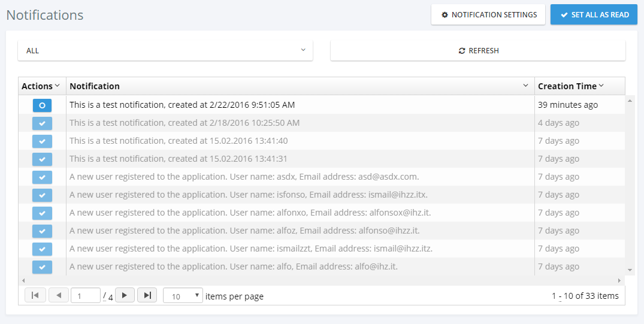644x324 pixels.
Task: Click the checkmark for the 13:41:40 notification
Action: [43, 141]
